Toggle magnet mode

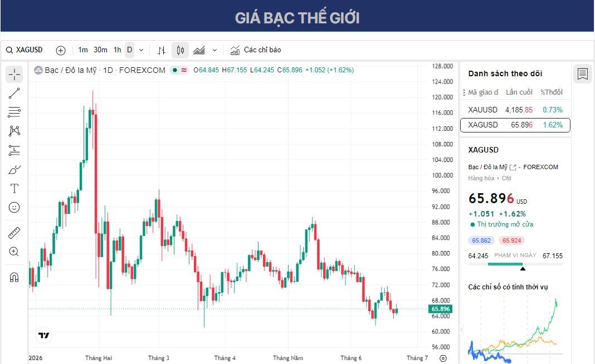(x=14, y=277)
